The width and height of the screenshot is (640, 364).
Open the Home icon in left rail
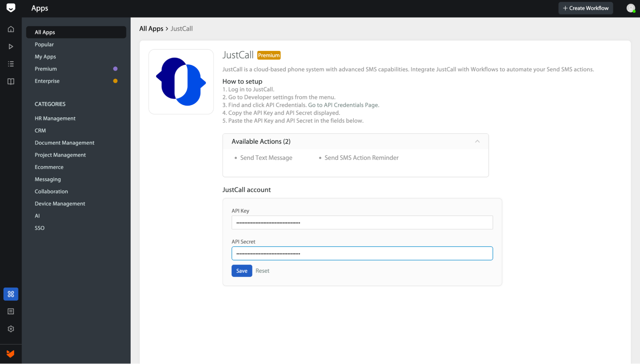(11, 29)
